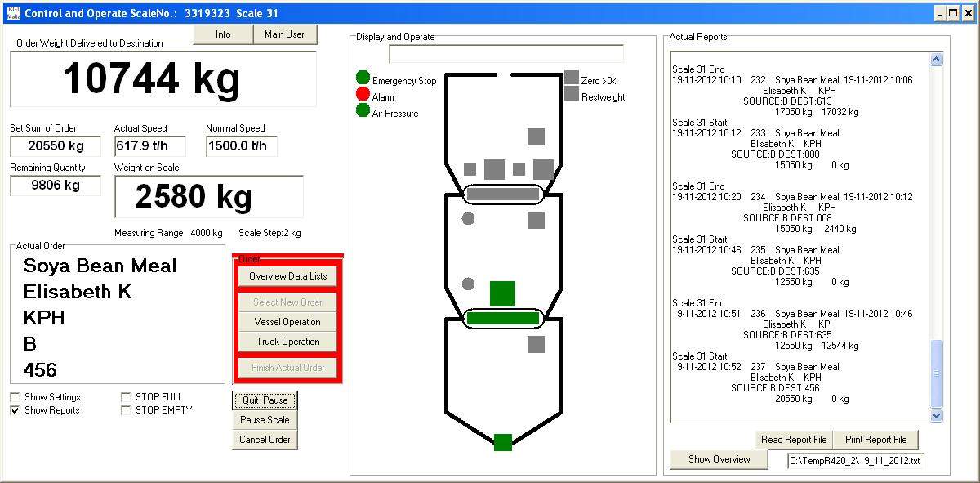This screenshot has height=483, width=980.
Task: Click the 10:52 report entry number 237
Action: tap(758, 367)
